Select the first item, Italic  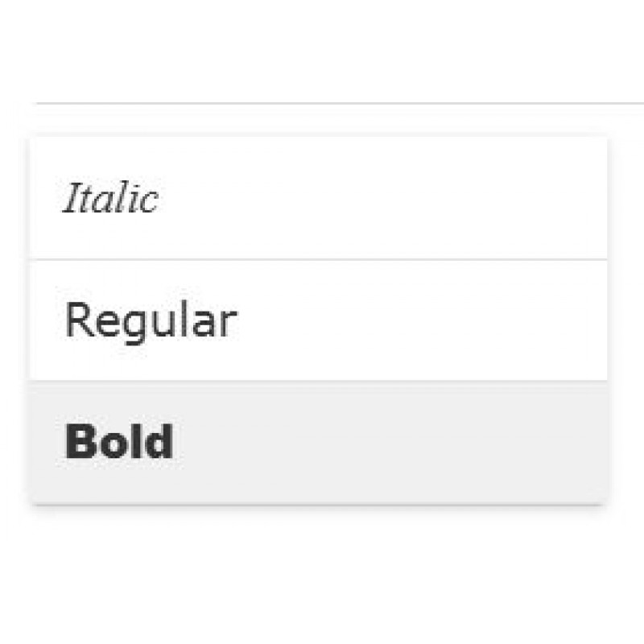(x=110, y=199)
